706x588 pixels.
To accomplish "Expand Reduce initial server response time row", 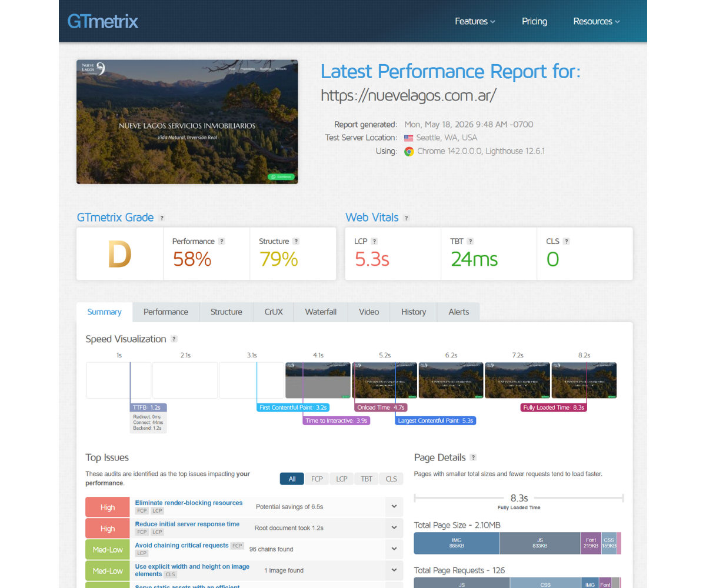I will [x=394, y=527].
